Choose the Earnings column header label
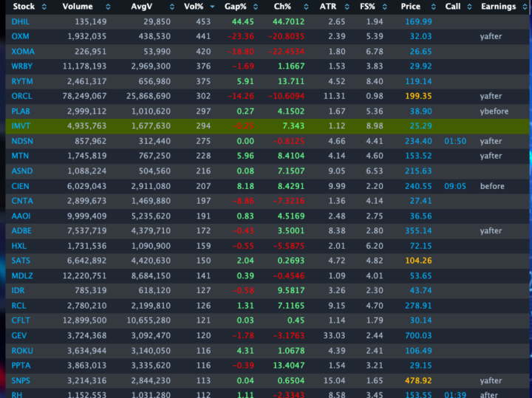 click(x=498, y=7)
